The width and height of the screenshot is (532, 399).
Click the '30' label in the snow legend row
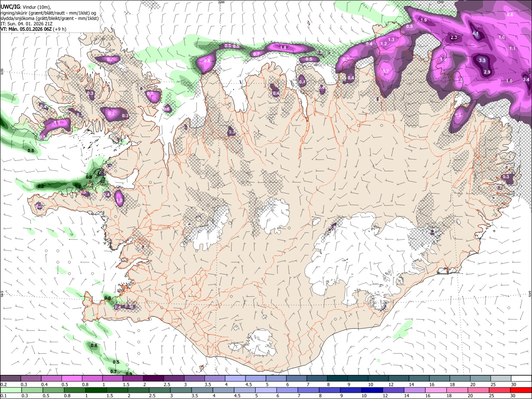pos(514,384)
